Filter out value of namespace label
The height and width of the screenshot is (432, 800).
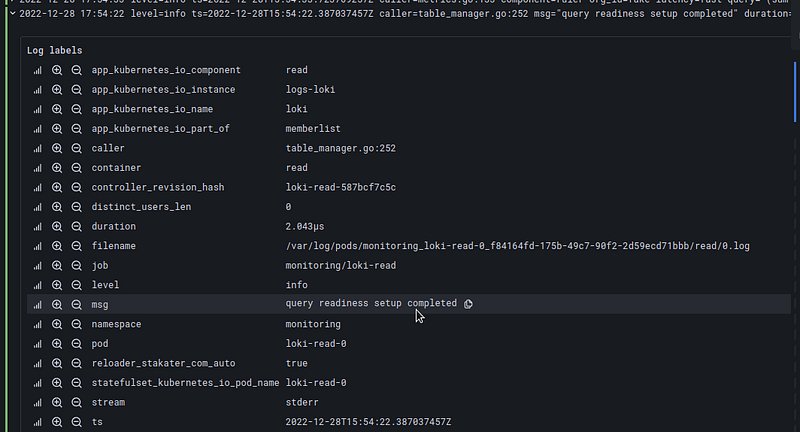(77, 324)
